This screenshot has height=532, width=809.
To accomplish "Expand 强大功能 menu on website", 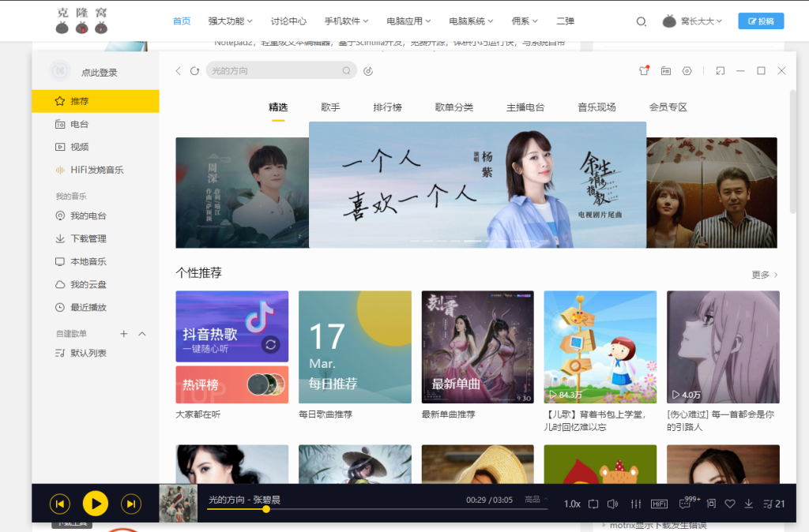I will [230, 21].
